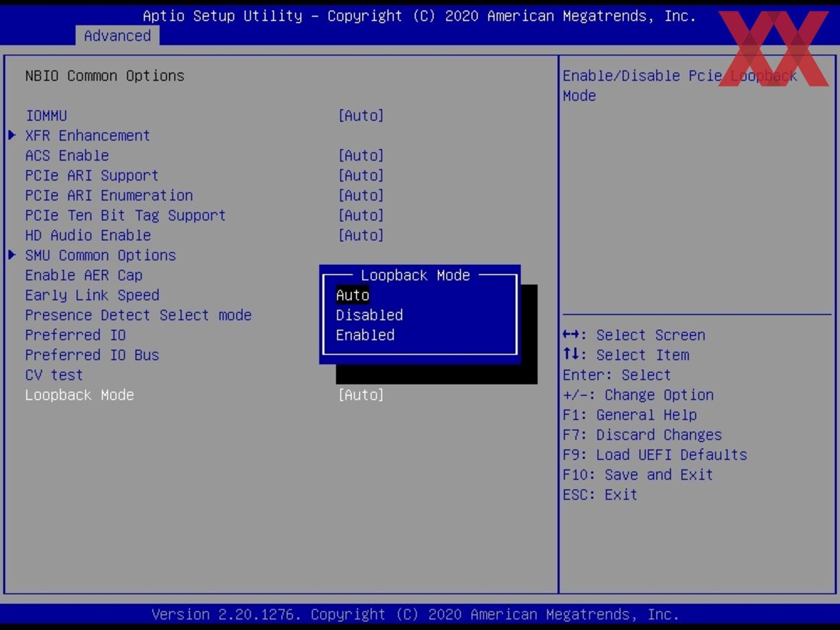Select the highlighted Loopback Mode label
The image size is (840, 630).
80,395
